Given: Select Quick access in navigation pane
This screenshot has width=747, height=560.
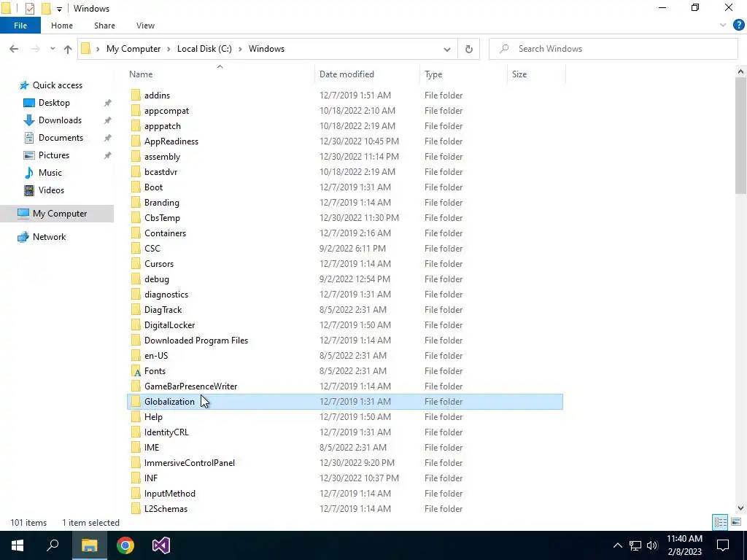Looking at the screenshot, I should (57, 85).
